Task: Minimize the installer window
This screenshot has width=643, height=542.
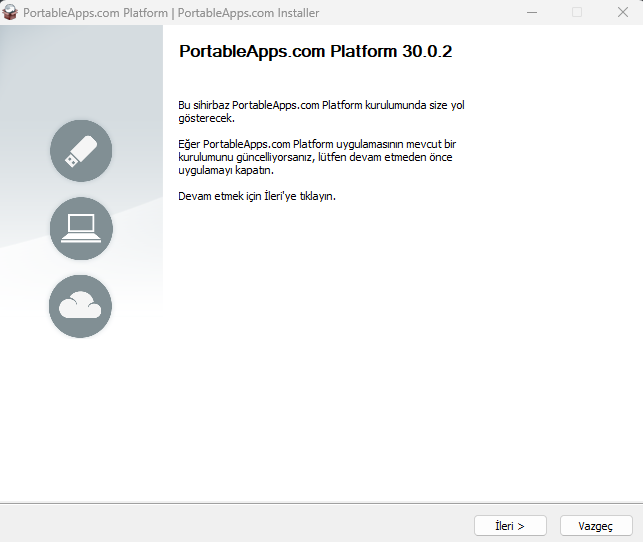Action: click(532, 12)
